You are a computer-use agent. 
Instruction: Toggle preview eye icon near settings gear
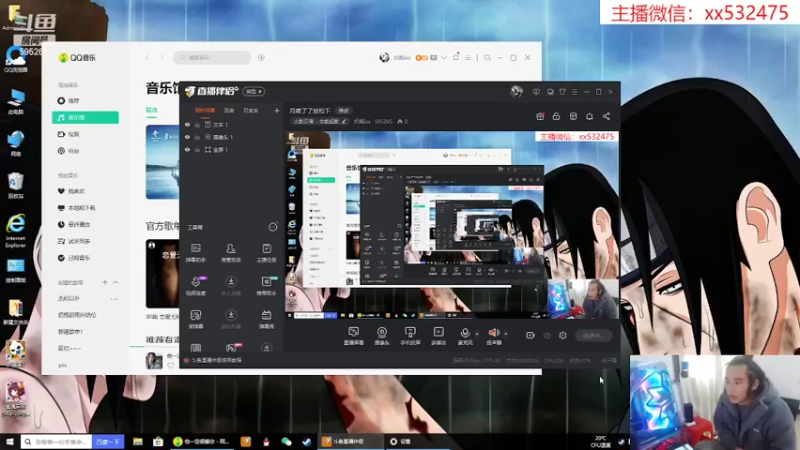tap(547, 335)
